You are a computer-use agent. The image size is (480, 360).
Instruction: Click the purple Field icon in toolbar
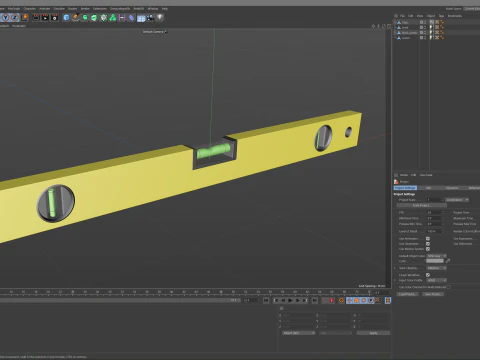(122, 17)
